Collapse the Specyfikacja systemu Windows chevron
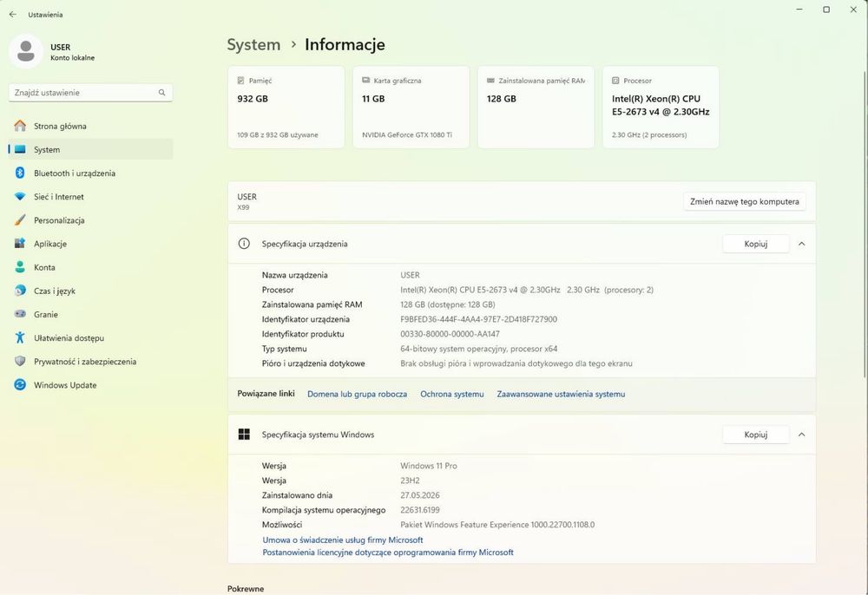 tap(801, 435)
